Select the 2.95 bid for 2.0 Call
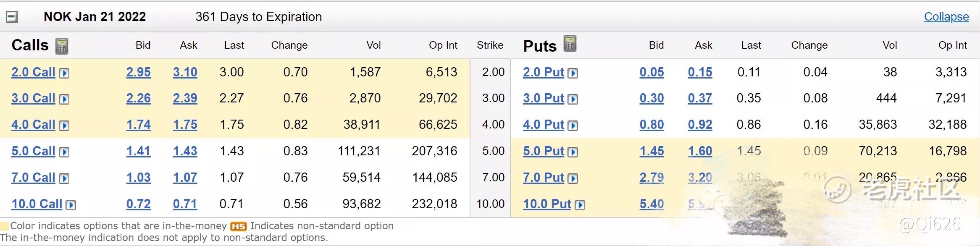The height and width of the screenshot is (246, 980). [139, 72]
